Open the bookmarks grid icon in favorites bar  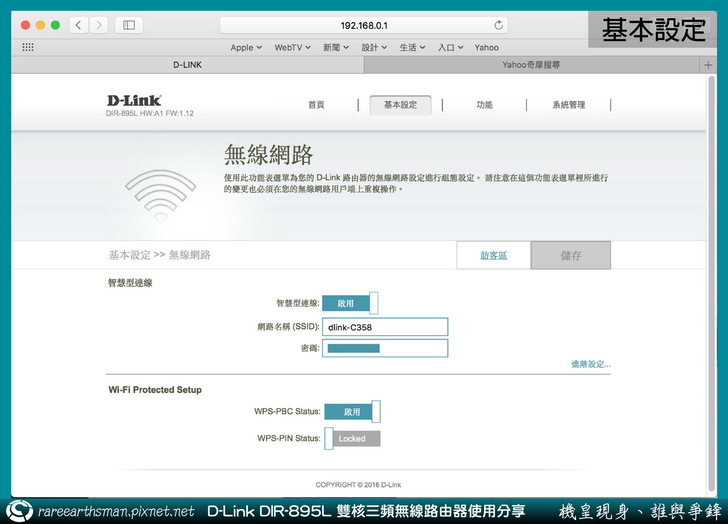(28, 47)
